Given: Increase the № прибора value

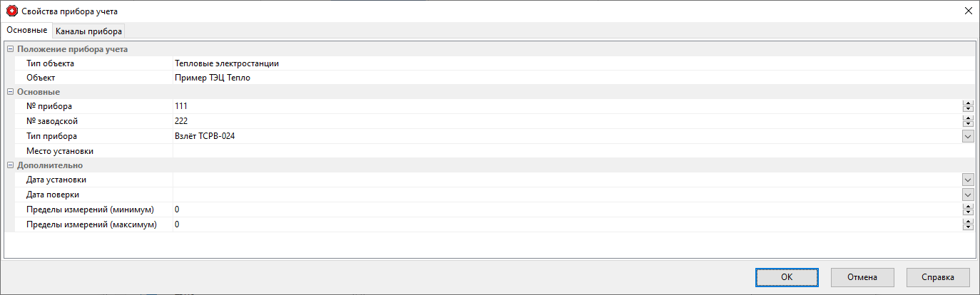Looking at the screenshot, I should [x=968, y=104].
